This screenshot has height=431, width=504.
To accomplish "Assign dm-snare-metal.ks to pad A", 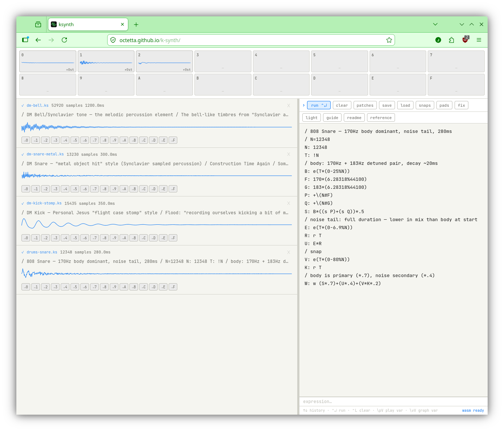I will pyautogui.click(x=124, y=189).
